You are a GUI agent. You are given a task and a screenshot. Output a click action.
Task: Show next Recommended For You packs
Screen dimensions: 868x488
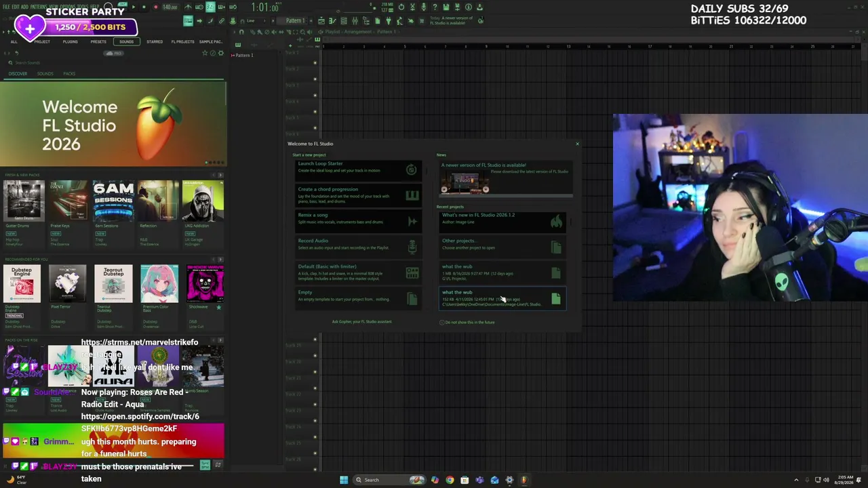pos(220,259)
